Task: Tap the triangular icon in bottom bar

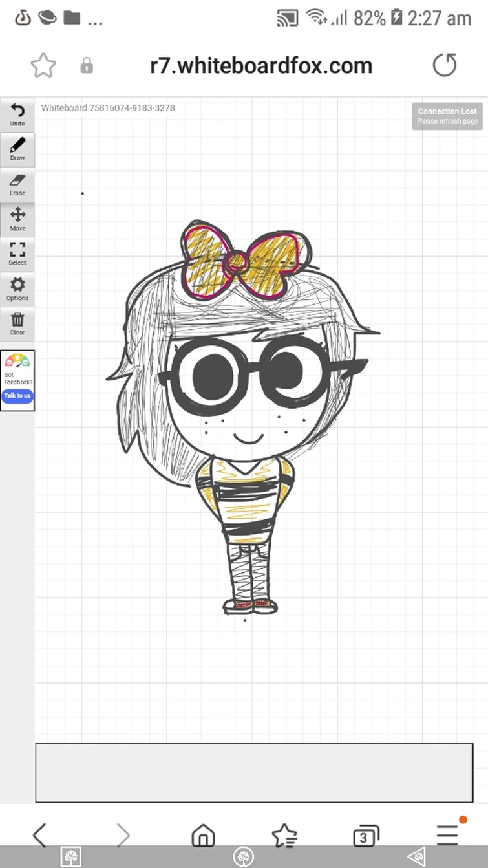Action: point(417,857)
